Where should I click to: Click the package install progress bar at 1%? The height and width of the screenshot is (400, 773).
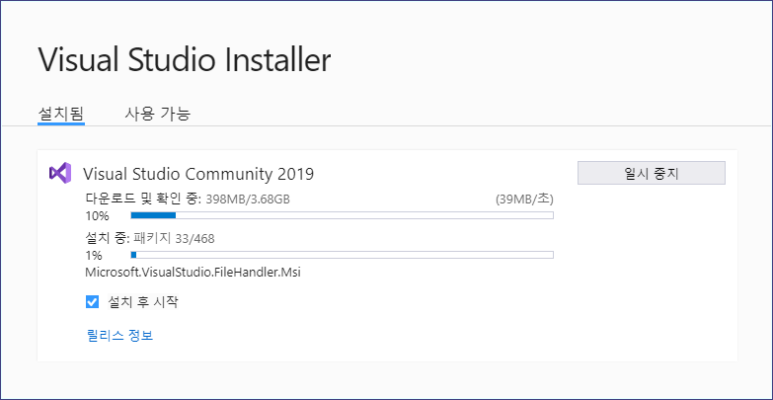point(342,255)
